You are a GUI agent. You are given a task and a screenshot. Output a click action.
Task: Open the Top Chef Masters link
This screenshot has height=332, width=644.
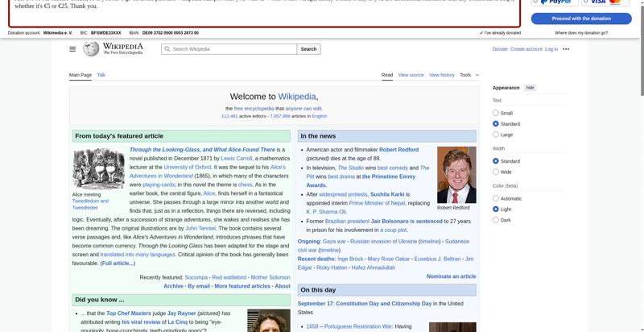click(129, 313)
